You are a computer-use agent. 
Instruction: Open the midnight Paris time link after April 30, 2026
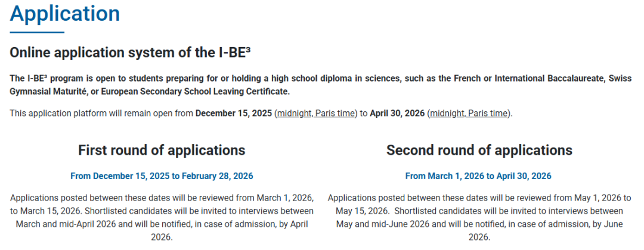(469, 113)
